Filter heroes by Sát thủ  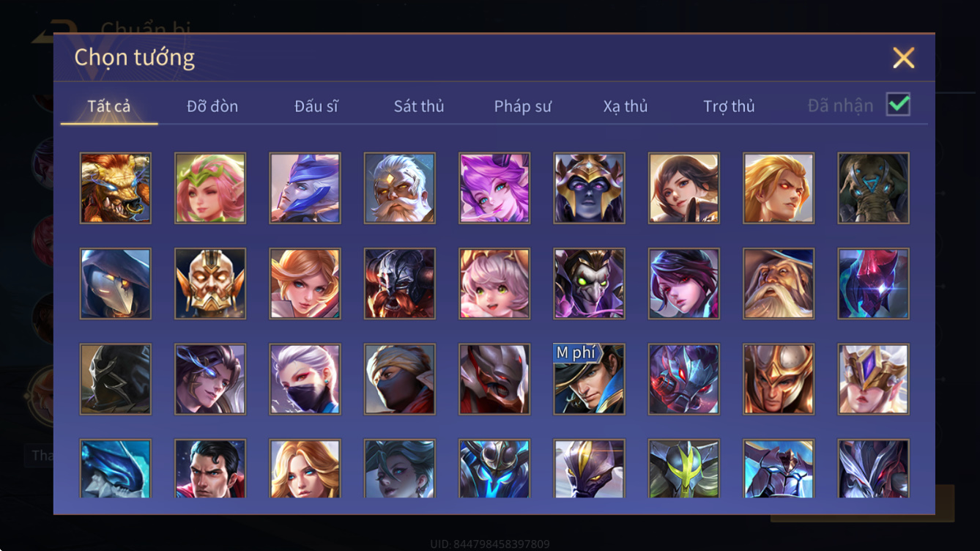tap(419, 106)
